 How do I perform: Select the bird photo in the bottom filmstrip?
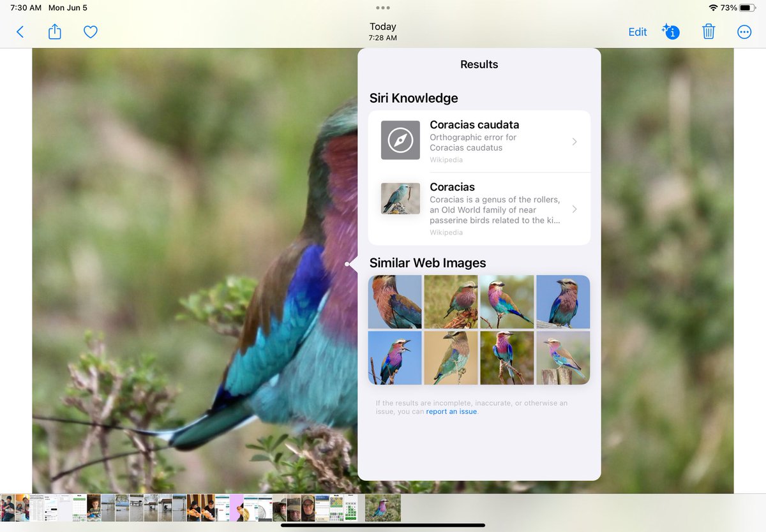[x=383, y=508]
